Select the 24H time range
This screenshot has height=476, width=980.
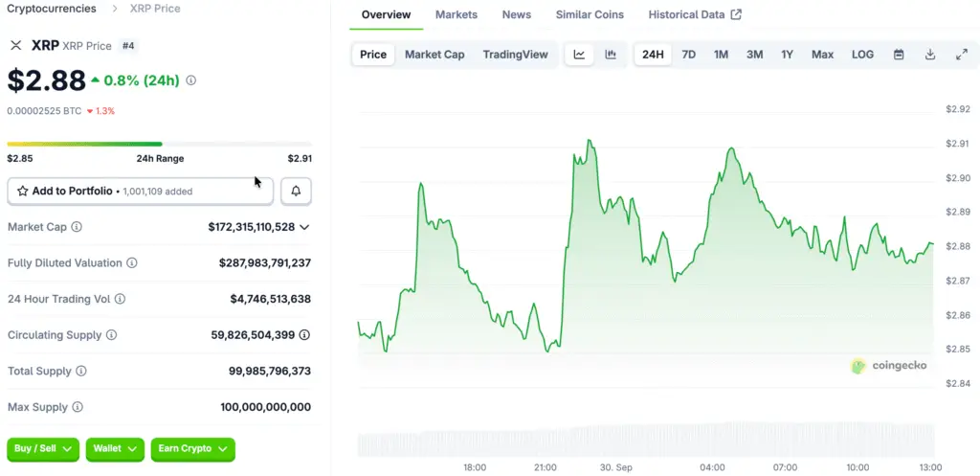(x=653, y=55)
